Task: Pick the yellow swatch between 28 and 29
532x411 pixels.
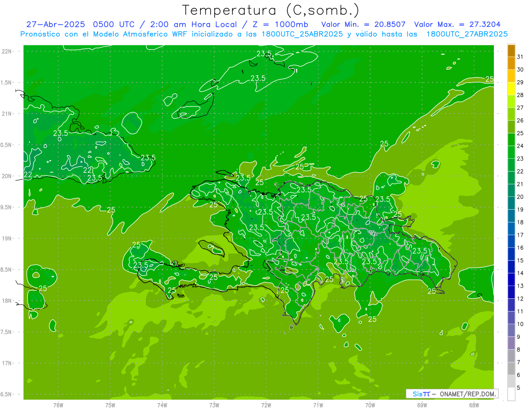Action: 511,89
